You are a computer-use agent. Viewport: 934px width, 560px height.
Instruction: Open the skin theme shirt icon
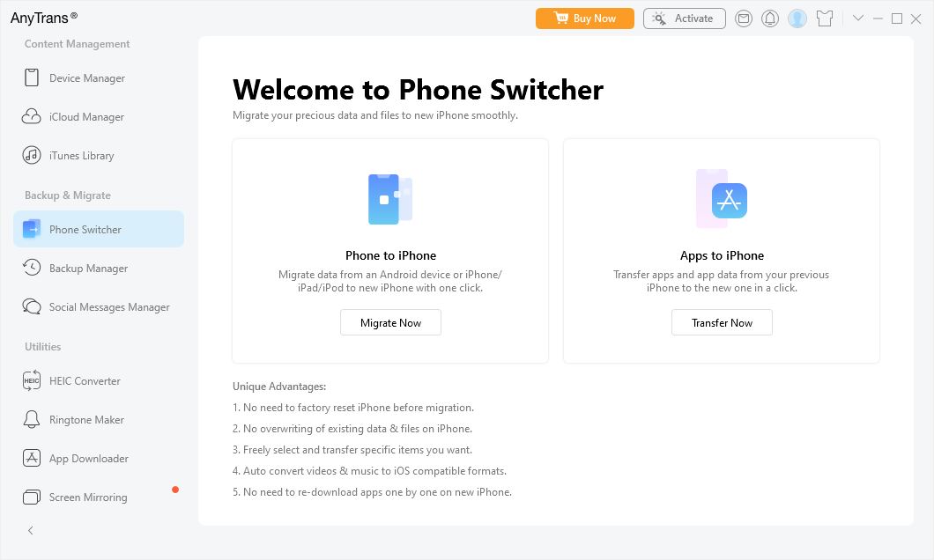tap(825, 18)
